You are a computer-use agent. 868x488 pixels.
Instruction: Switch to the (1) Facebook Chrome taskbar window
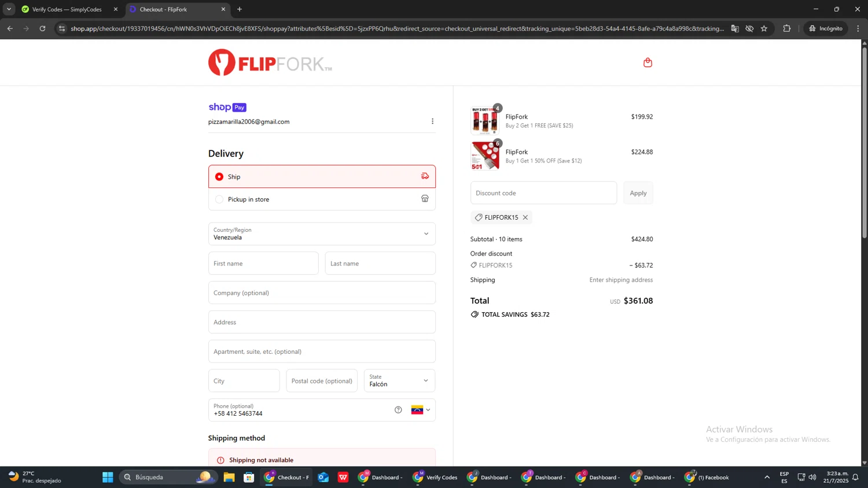coord(707,477)
